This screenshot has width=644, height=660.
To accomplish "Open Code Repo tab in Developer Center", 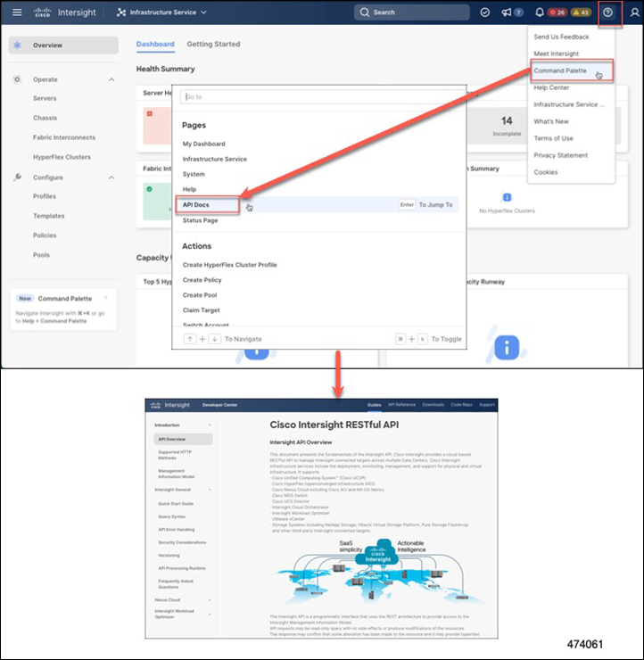I will click(x=461, y=405).
